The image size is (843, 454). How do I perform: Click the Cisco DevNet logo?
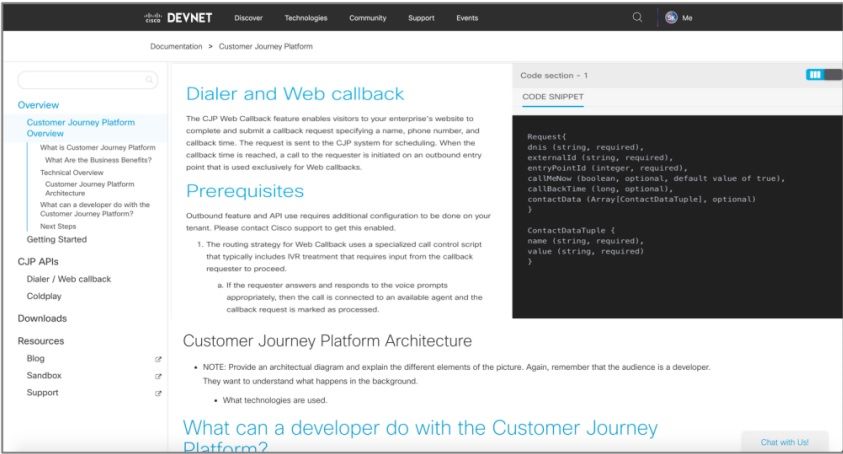(178, 18)
